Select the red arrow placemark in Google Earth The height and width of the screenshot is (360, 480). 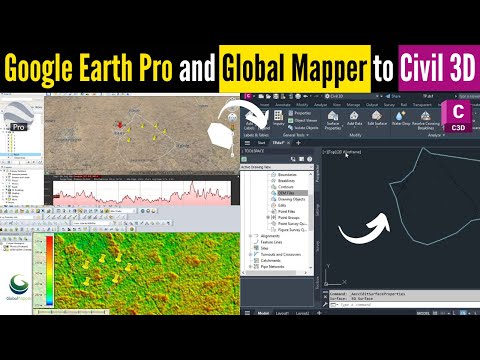(x=120, y=125)
